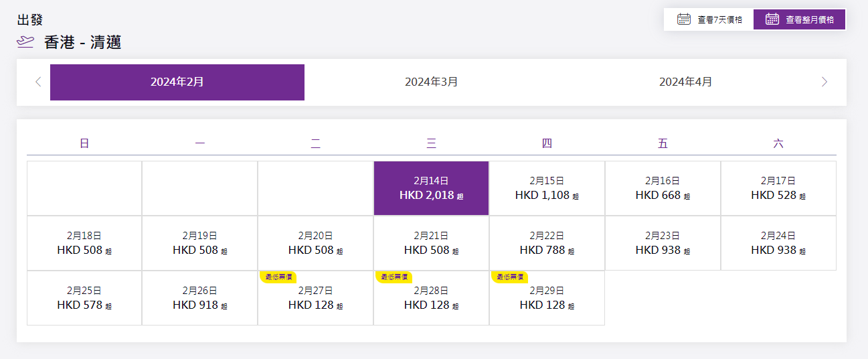868x359 pixels.
Task: Click 最低票價 badge on 2月29日
Action: pos(509,277)
